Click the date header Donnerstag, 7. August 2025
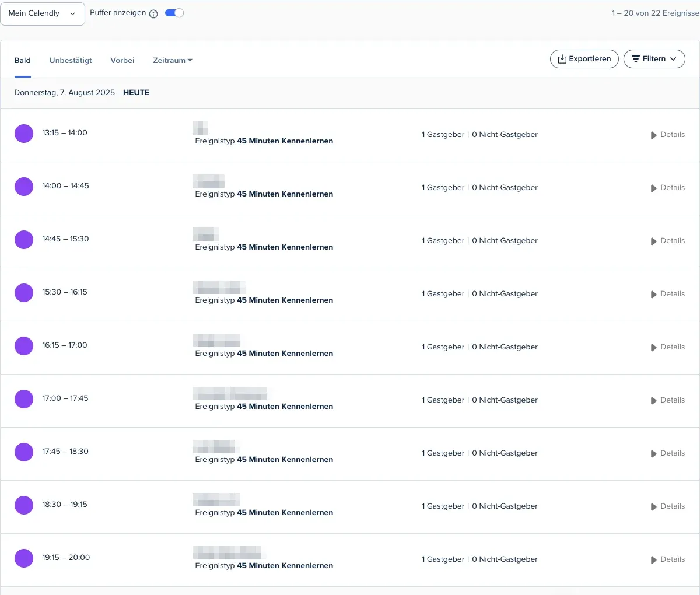 65,93
